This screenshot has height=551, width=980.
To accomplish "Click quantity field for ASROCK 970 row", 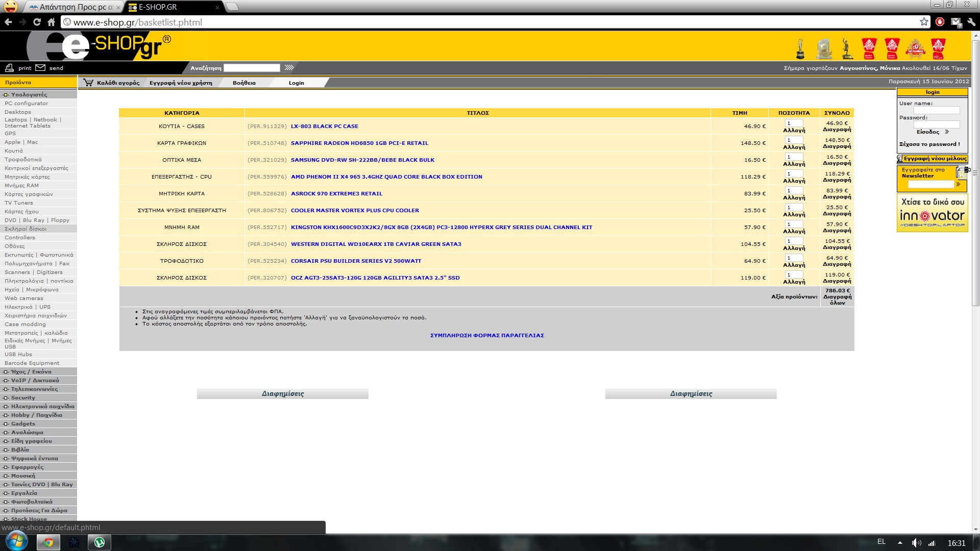I will tap(794, 190).
